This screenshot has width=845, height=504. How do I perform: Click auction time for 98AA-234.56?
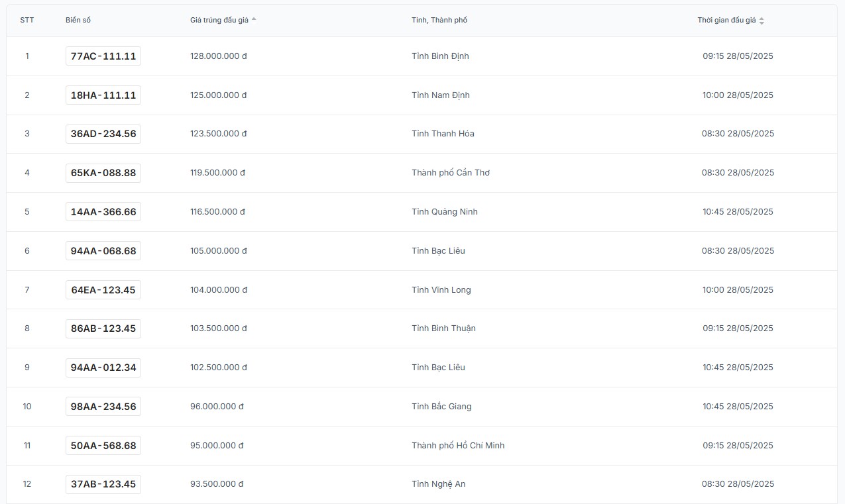pyautogui.click(x=738, y=407)
